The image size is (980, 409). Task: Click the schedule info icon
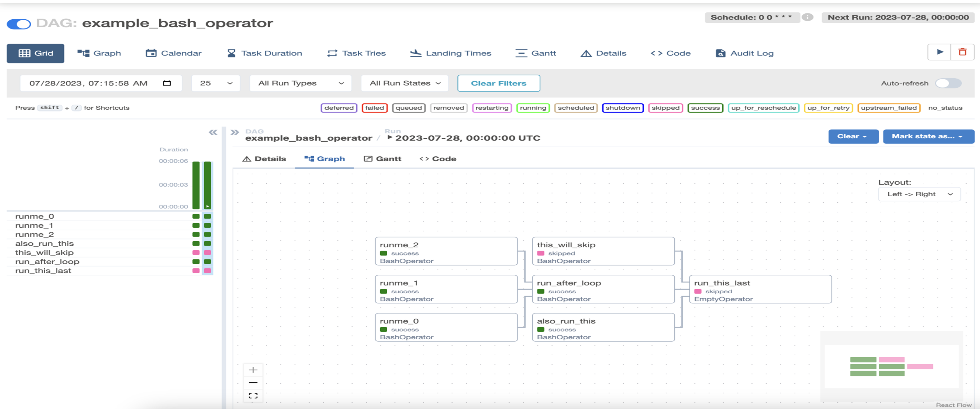click(807, 17)
